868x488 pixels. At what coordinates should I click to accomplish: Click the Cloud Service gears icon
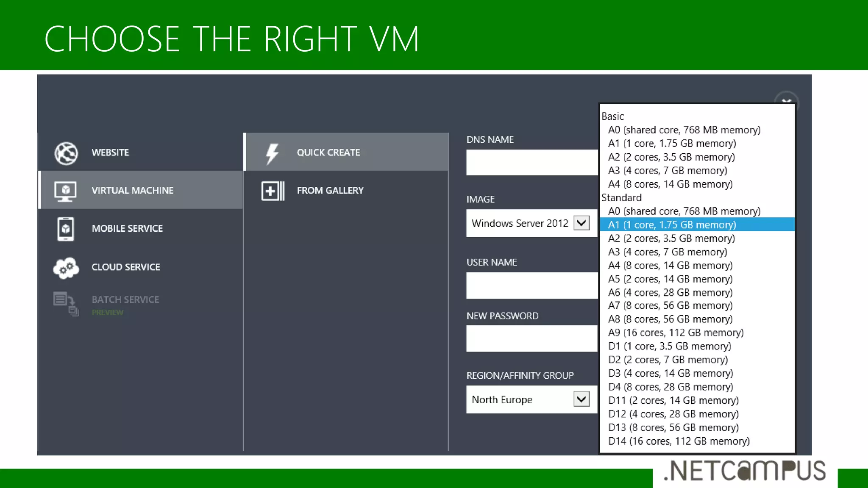(x=66, y=268)
